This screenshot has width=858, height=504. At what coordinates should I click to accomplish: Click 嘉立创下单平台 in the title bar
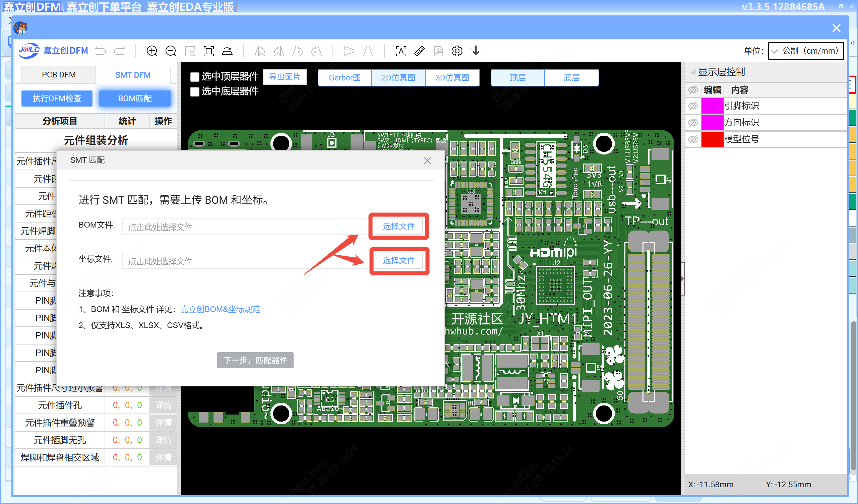(x=104, y=7)
